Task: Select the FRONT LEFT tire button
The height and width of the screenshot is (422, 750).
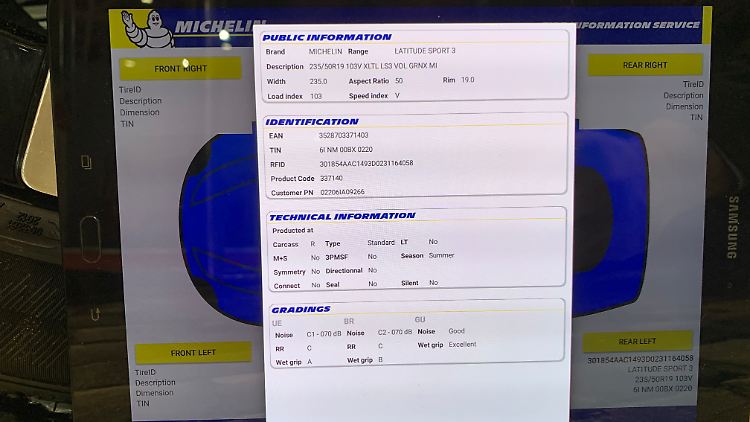Action: point(193,353)
